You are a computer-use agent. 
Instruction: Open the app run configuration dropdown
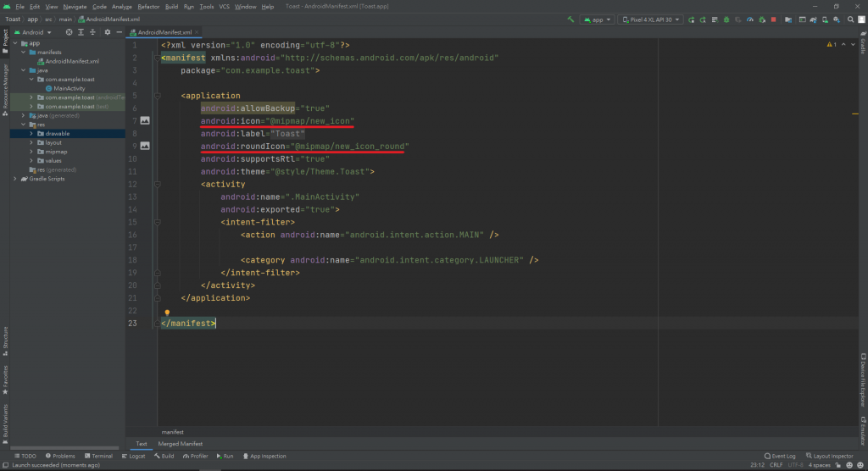coord(597,19)
